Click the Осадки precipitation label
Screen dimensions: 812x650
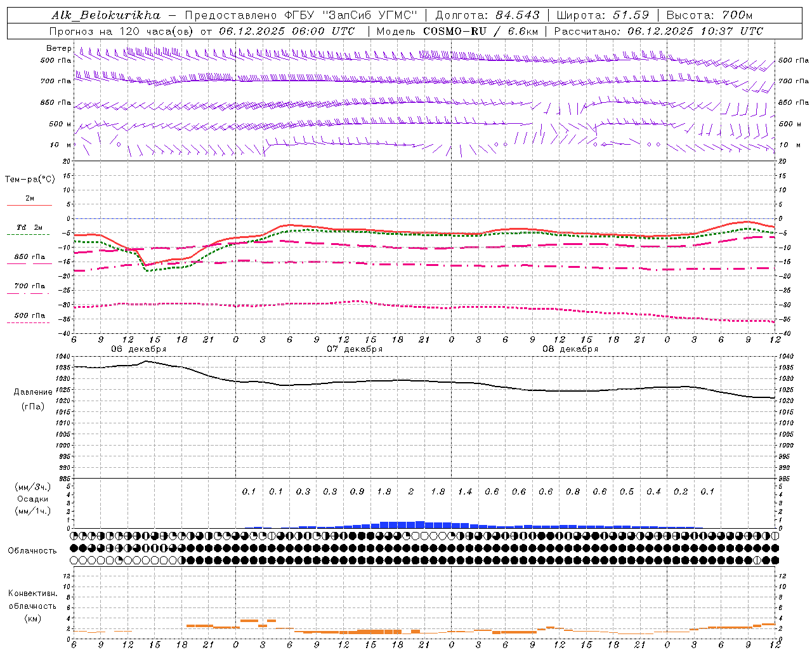coord(33,499)
